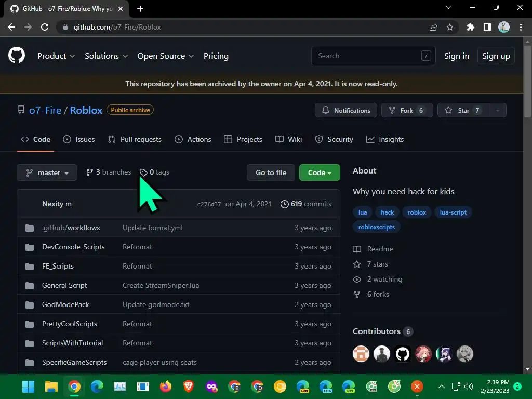Screen dimensions: 532x399
Task: Open Chrome three-dot menu
Action: [x=521, y=27]
